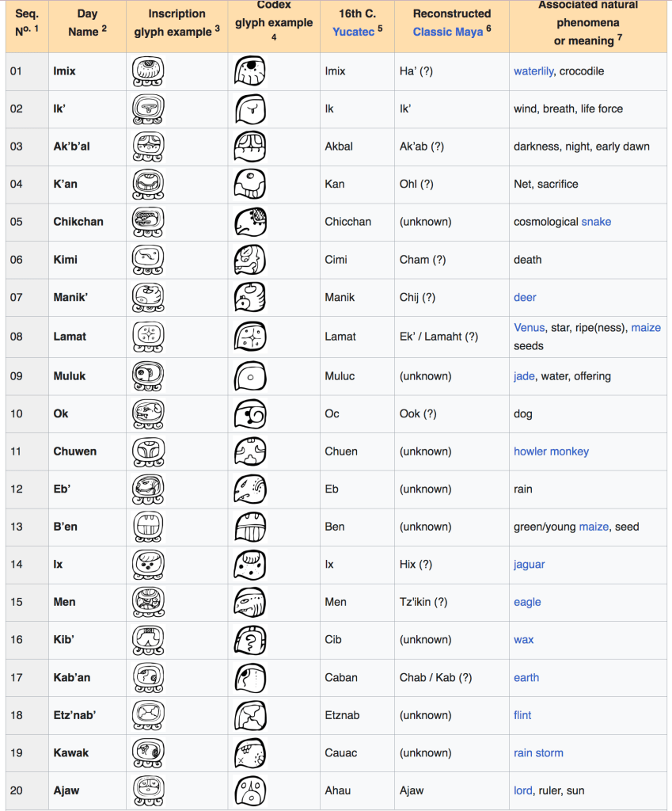The image size is (672, 811).
Task: Follow the waterlily link
Action: pos(534,71)
